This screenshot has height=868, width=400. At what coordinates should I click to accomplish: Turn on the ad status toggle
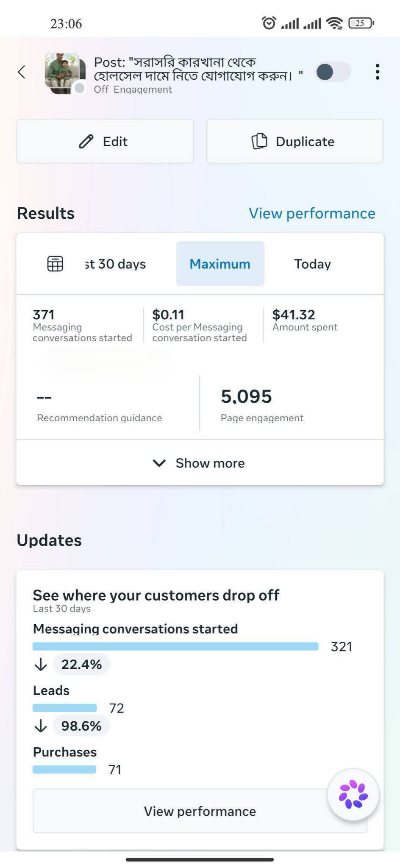point(333,72)
